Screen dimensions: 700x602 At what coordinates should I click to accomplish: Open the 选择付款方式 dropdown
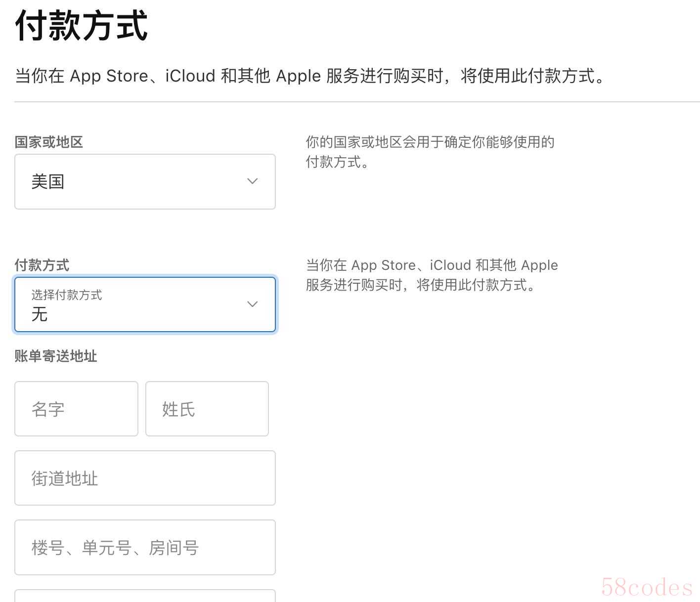pyautogui.click(x=145, y=304)
